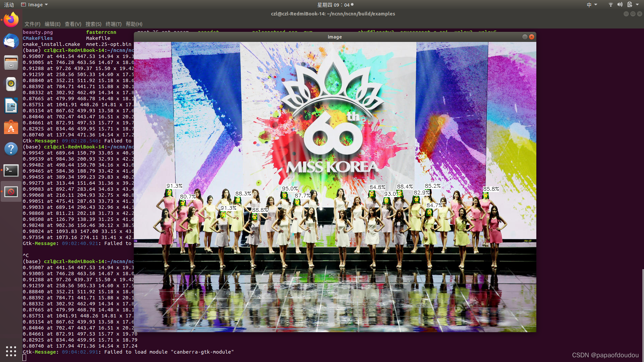
Task: Open the Help icon in the dock
Action: tap(11, 149)
